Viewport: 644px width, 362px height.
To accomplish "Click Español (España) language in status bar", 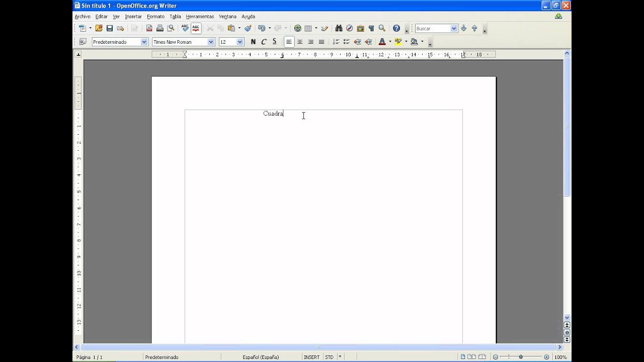I will coord(261,357).
